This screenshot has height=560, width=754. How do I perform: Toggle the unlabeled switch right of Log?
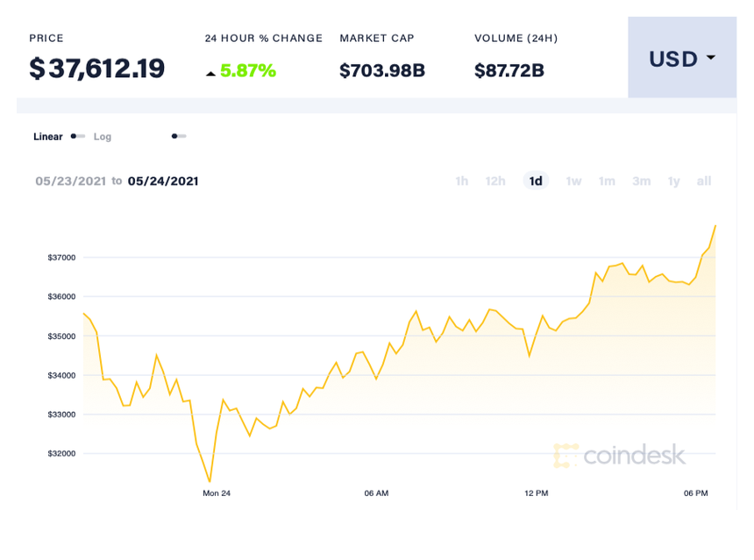[179, 137]
